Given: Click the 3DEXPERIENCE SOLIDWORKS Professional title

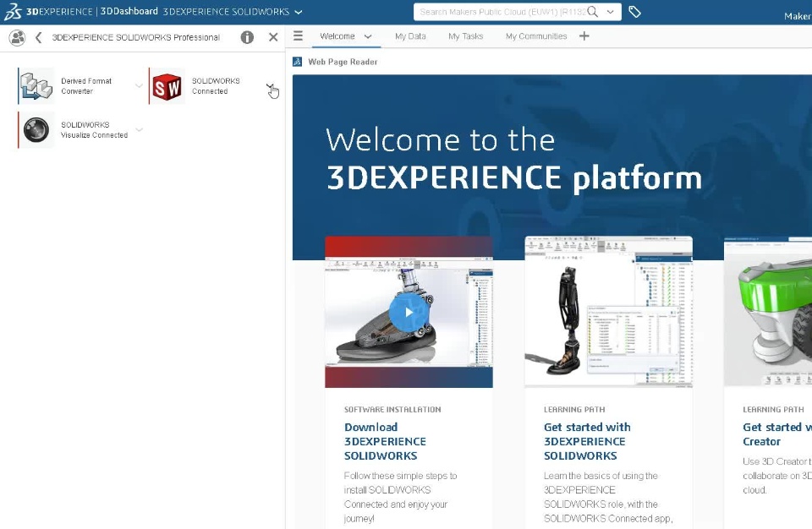Looking at the screenshot, I should click(x=135, y=37).
